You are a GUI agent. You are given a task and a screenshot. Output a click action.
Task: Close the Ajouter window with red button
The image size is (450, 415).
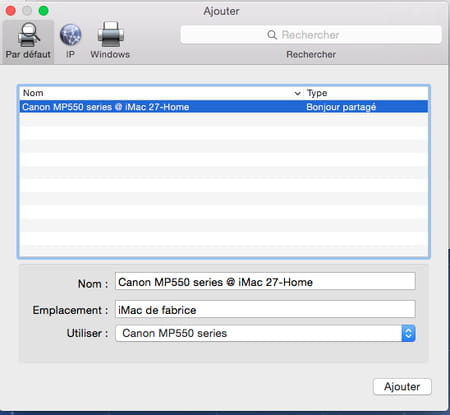click(11, 11)
